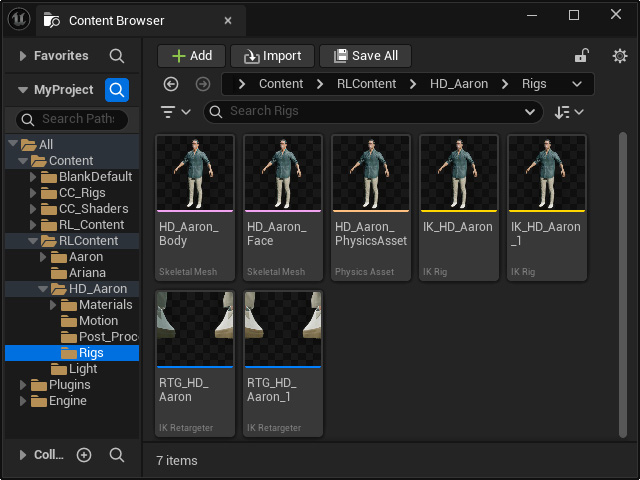
Task: Select the RTG_HD_Aaron retargeter asset
Action: click(195, 363)
